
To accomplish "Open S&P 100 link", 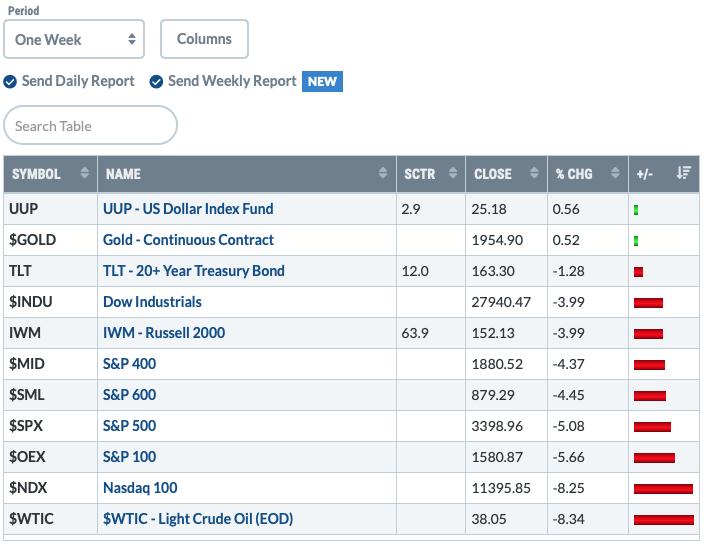I will 129,456.
